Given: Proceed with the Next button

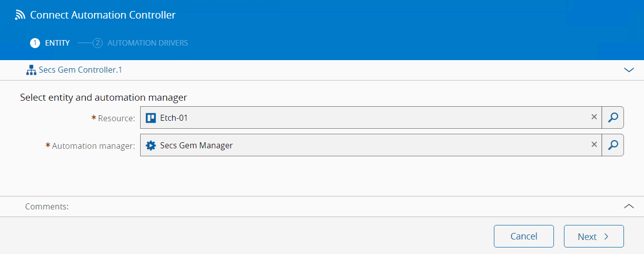Looking at the screenshot, I should 593,236.
